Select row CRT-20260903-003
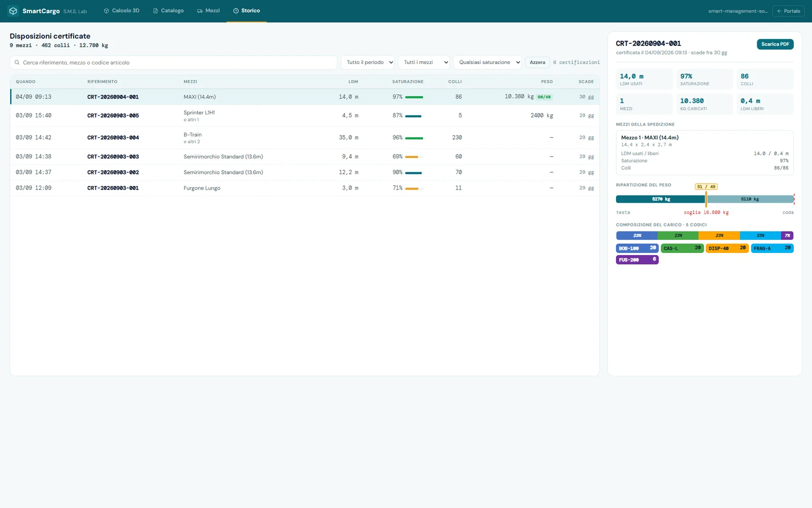 click(x=305, y=156)
